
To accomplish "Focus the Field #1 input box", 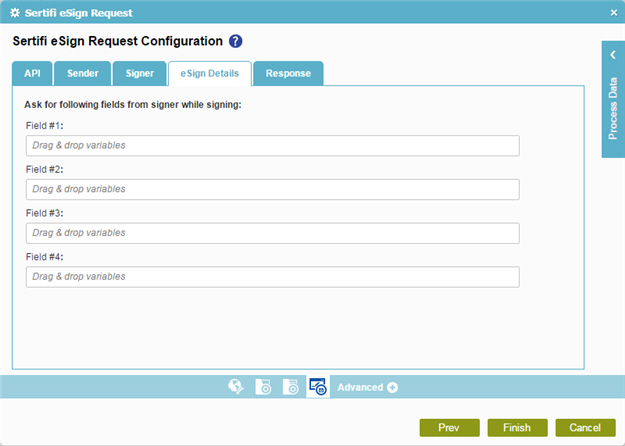I will point(273,145).
